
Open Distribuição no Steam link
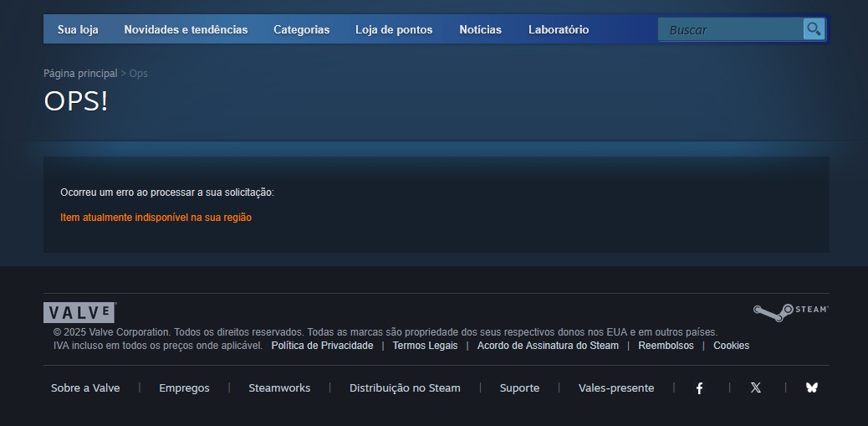tap(405, 388)
